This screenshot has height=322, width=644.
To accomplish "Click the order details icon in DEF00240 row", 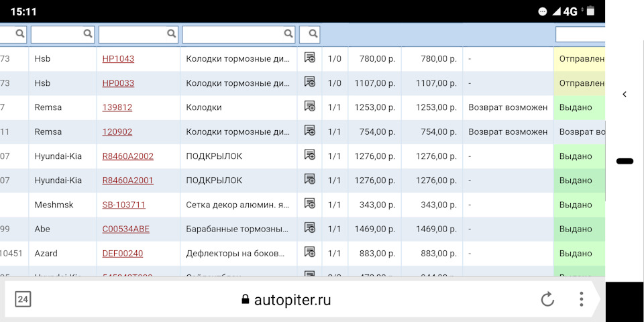I will click(x=309, y=253).
